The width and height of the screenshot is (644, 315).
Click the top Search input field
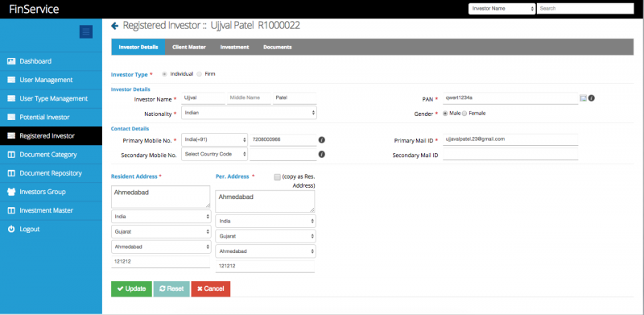pos(585,9)
